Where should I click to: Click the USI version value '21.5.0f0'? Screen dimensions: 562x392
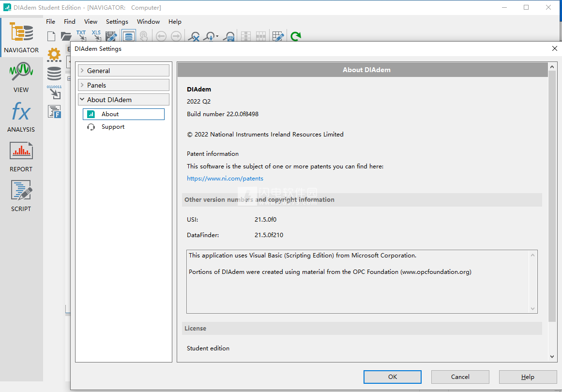click(x=266, y=219)
